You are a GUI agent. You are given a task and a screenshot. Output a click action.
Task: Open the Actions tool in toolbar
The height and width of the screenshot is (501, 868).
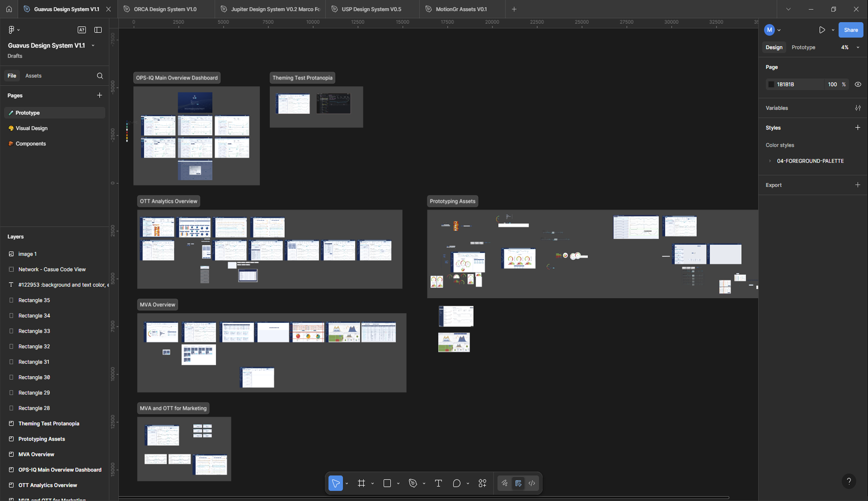[x=482, y=483]
